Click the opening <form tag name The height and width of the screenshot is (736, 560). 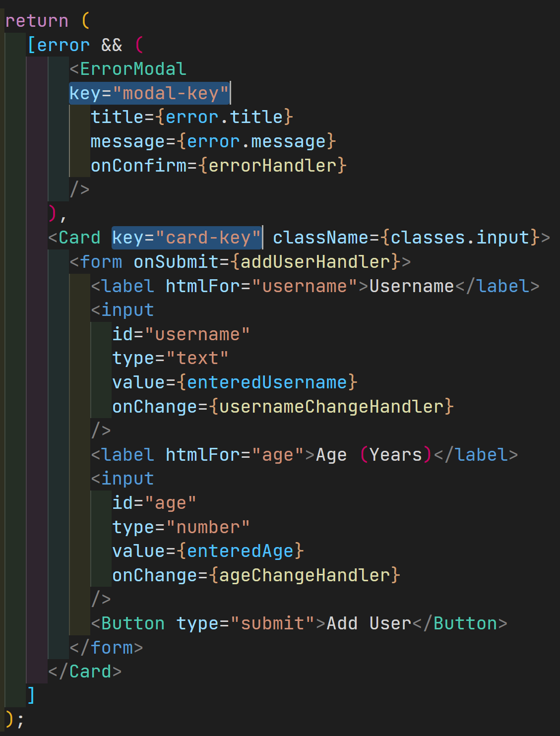[101, 262]
